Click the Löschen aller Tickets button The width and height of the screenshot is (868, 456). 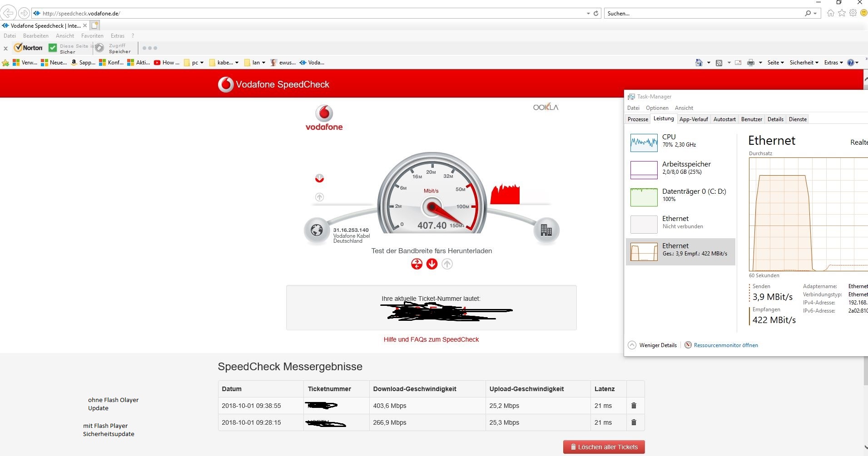coord(604,447)
